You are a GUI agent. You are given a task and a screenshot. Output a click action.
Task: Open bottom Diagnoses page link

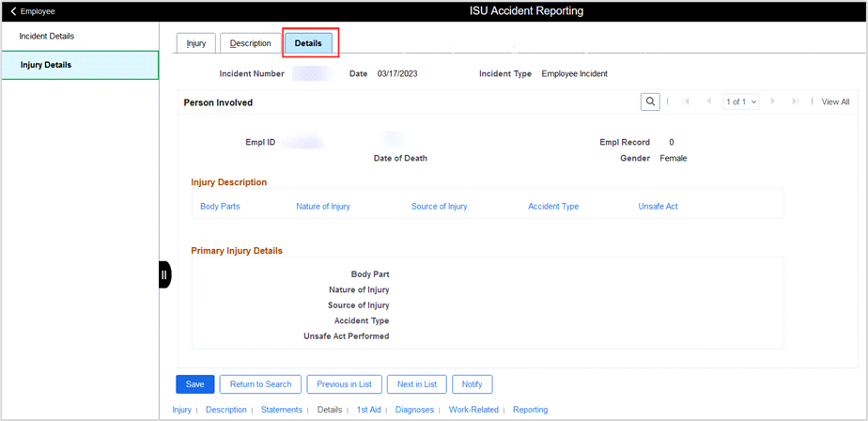(x=414, y=410)
